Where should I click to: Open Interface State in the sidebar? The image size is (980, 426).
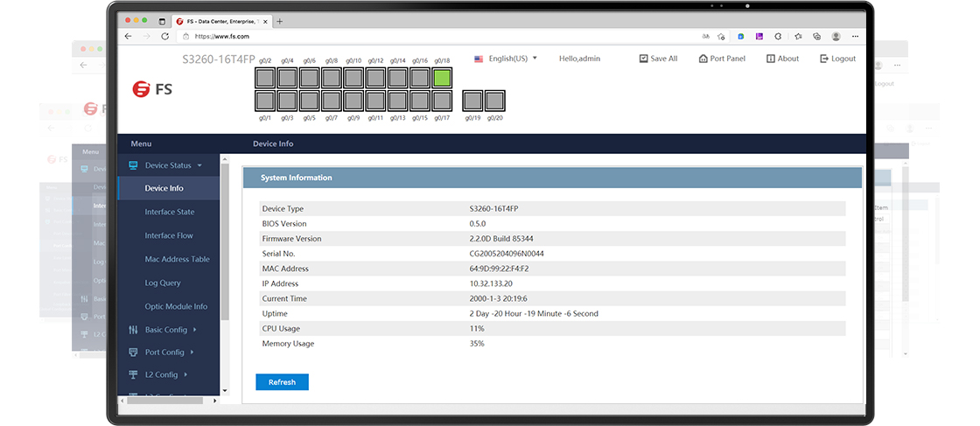click(x=170, y=212)
